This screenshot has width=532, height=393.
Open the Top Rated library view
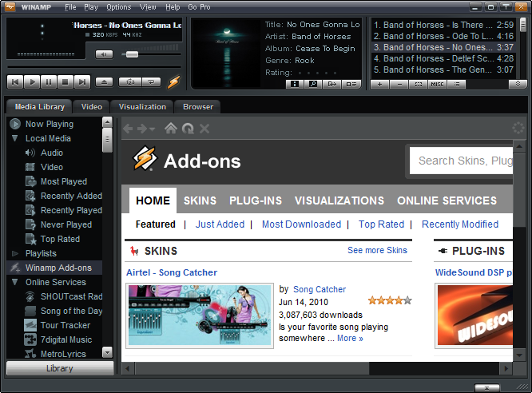60,239
